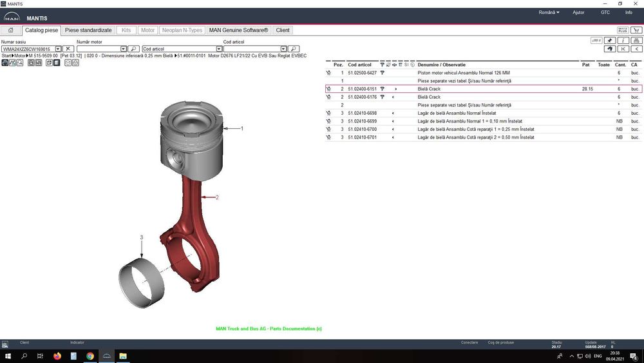Open the Motor tab

click(148, 30)
